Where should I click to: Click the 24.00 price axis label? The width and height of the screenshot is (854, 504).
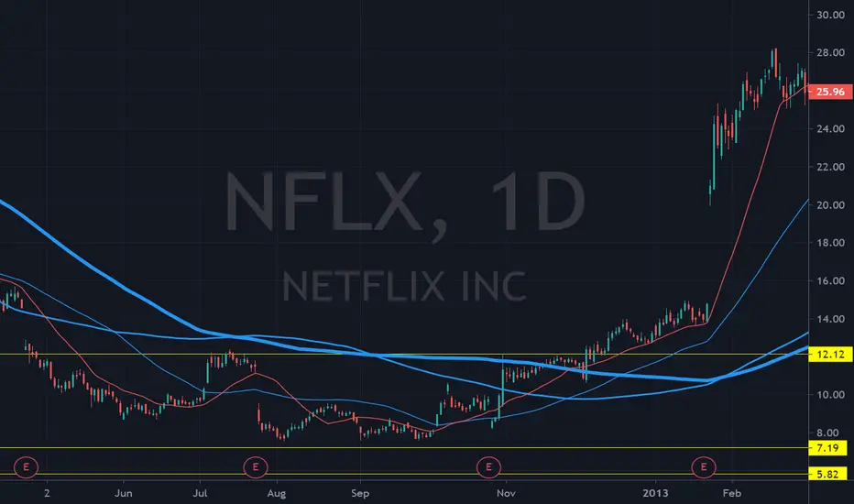click(x=830, y=129)
